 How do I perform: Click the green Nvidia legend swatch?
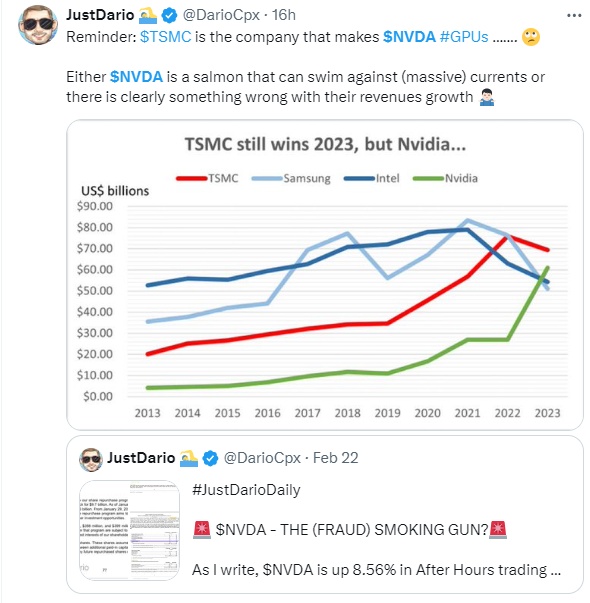click(428, 178)
